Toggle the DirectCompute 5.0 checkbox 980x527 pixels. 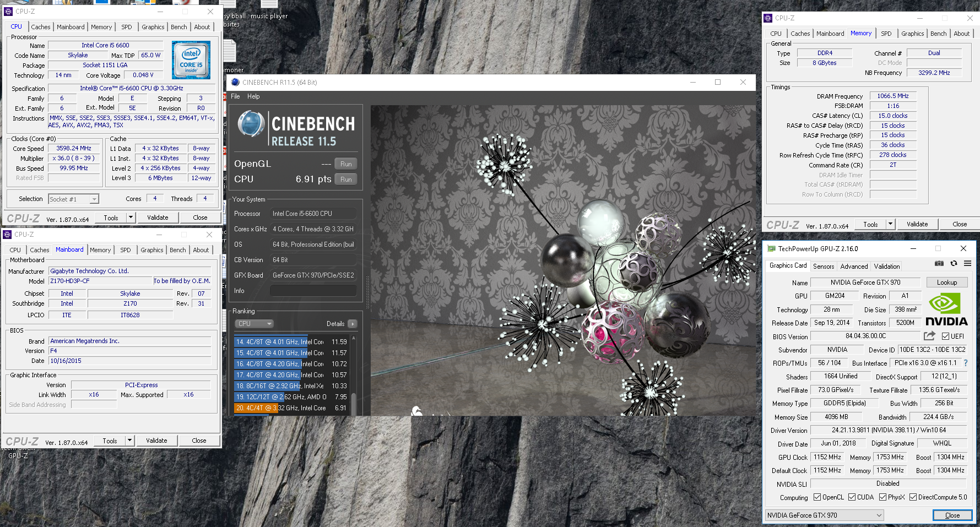pos(913,497)
